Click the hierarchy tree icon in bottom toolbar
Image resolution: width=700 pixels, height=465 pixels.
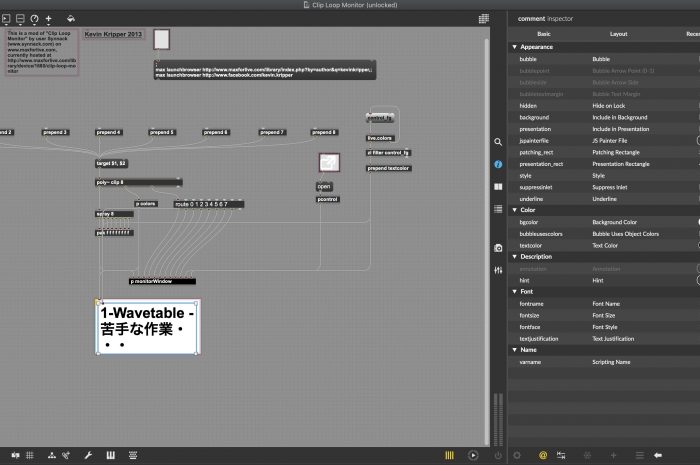click(52, 455)
